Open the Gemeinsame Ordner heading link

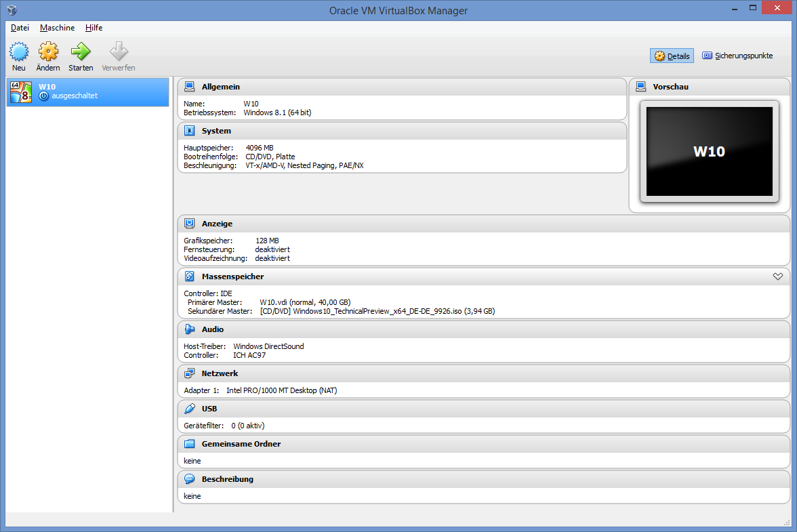pos(241,444)
